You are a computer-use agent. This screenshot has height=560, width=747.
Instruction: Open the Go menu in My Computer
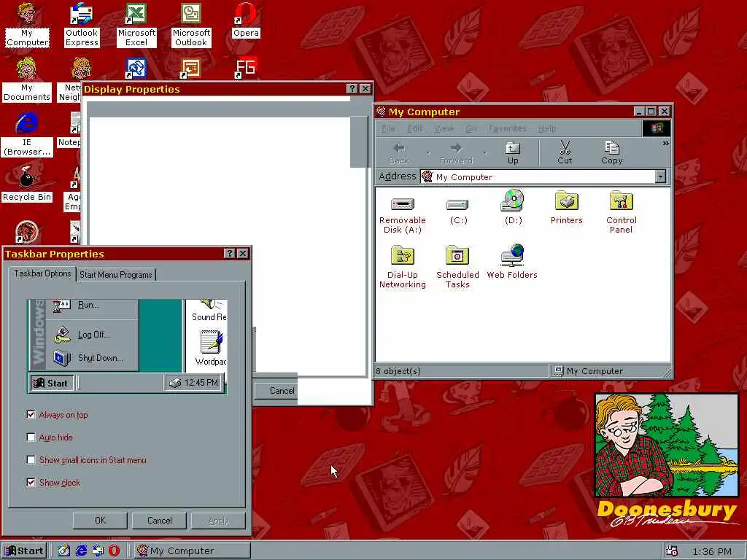471,128
